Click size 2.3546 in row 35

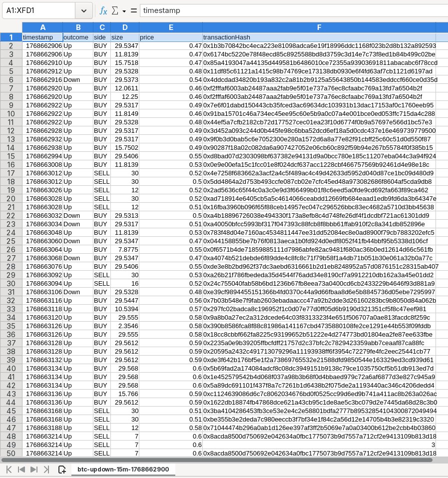click(125, 326)
